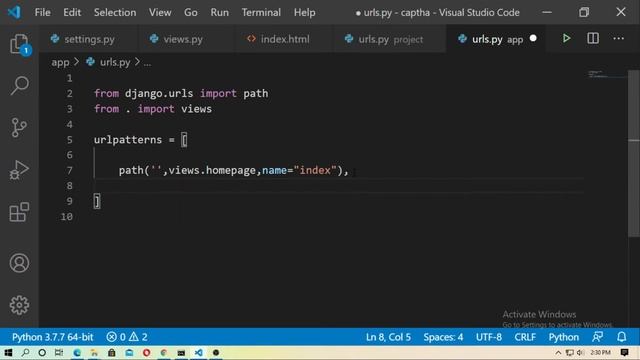Open the Selection menu

(x=115, y=12)
